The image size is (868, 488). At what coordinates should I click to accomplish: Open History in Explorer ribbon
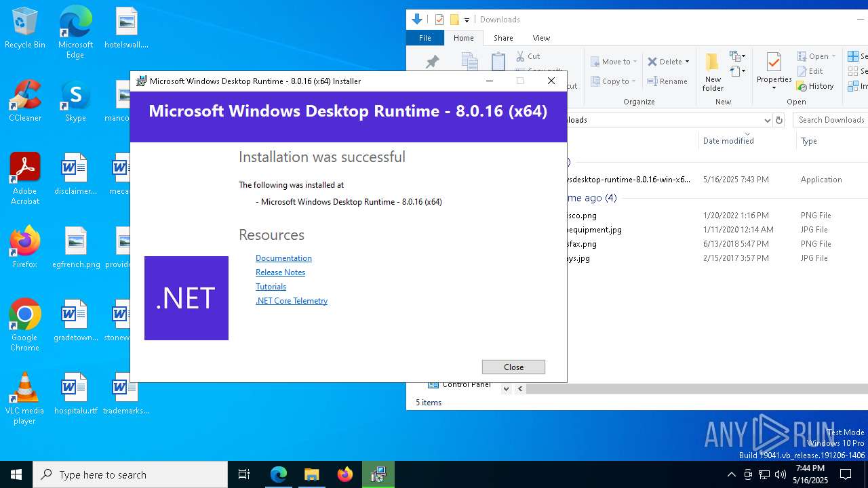click(815, 86)
